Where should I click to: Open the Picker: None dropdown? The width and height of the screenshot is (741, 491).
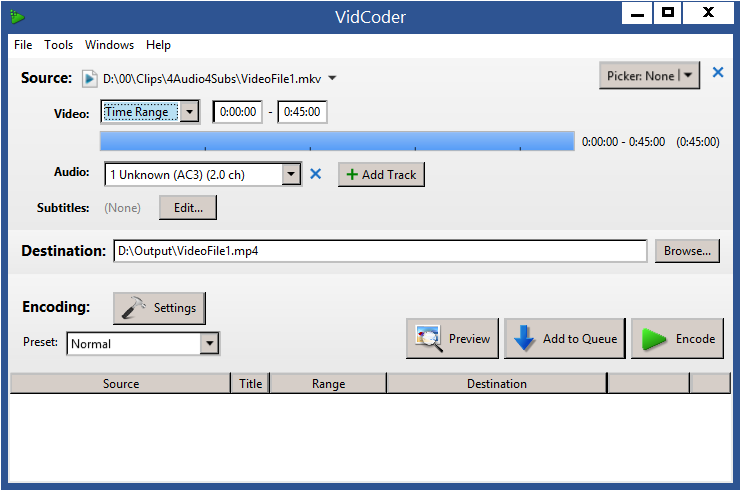tap(649, 76)
